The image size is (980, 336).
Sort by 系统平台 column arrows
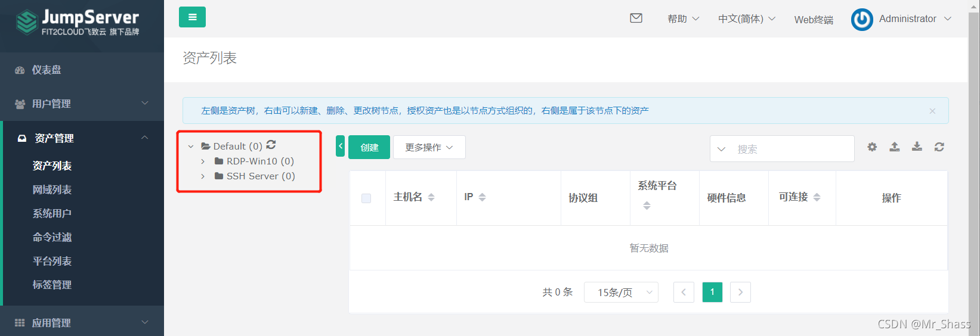pos(647,206)
